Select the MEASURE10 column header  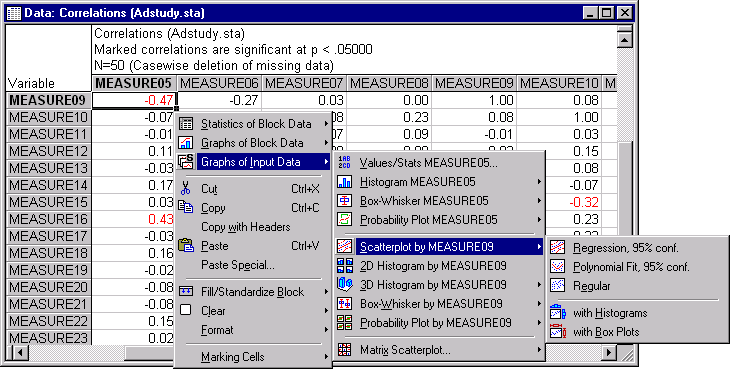[x=559, y=84]
